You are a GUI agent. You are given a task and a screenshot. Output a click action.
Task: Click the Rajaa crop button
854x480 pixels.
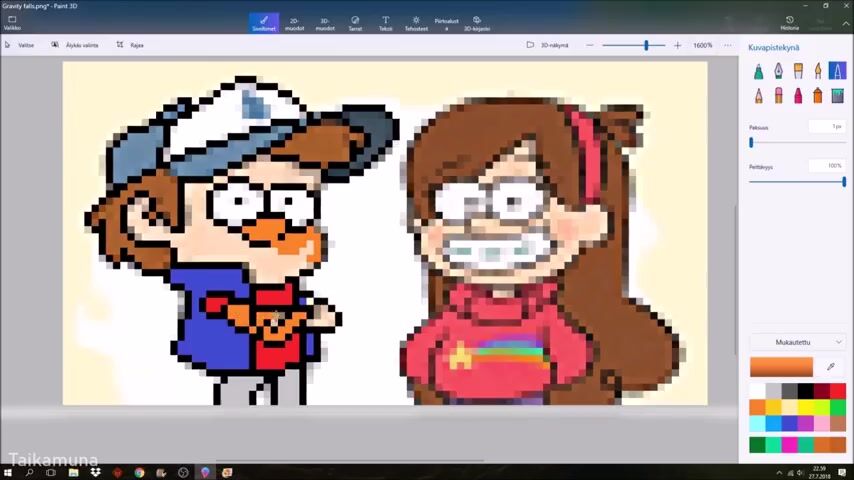click(130, 45)
